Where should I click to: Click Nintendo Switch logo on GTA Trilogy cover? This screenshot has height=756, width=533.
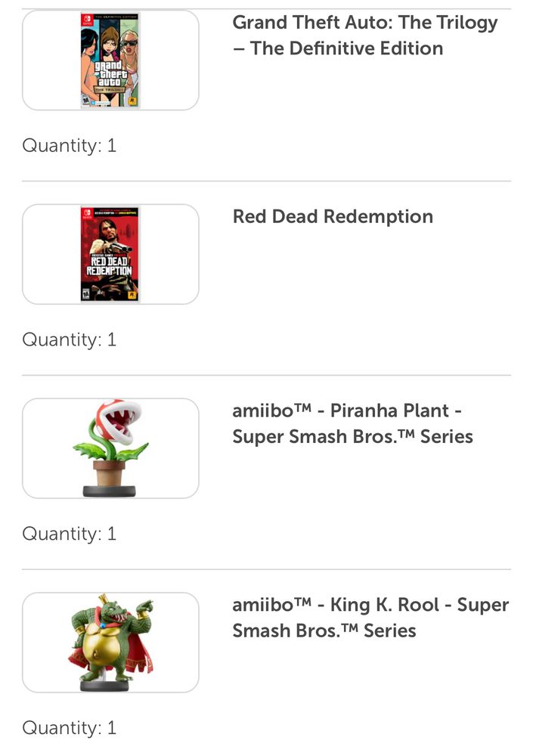pyautogui.click(x=87, y=20)
